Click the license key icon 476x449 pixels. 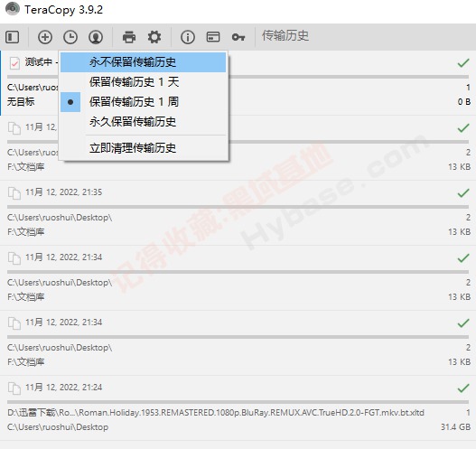[x=238, y=37]
